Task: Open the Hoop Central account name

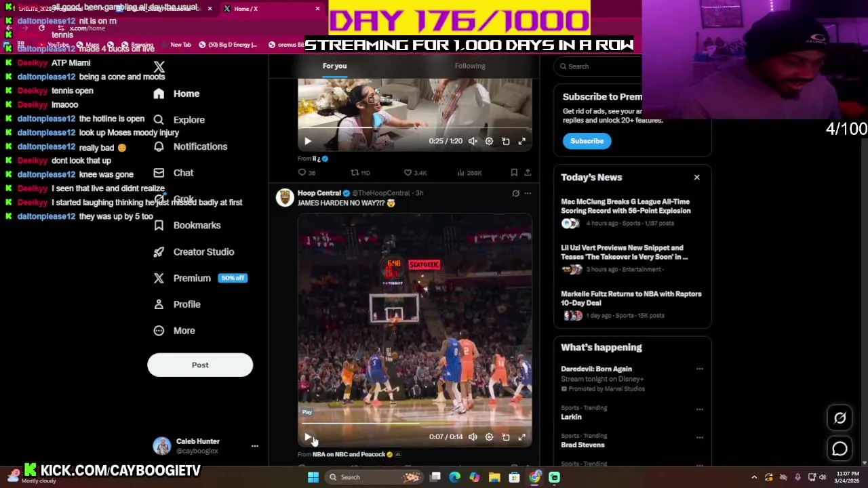Action: tap(319, 193)
